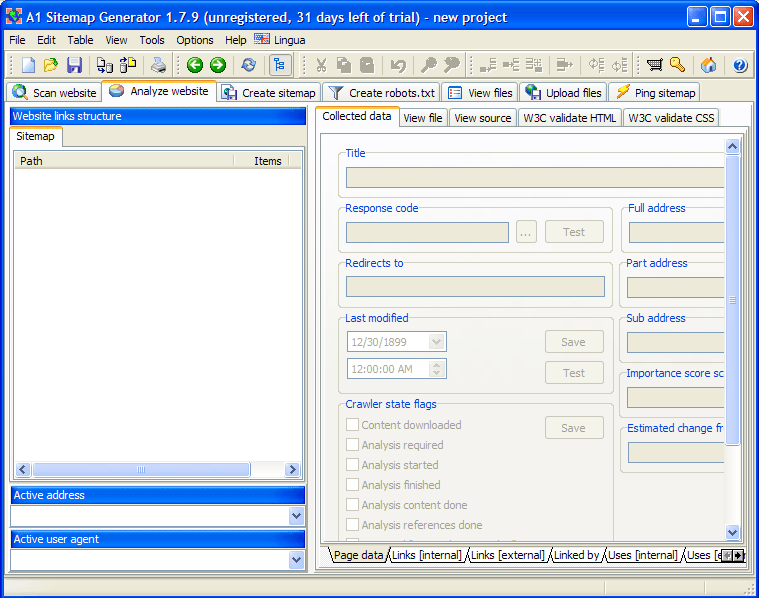Toggle the Analysis started checkbox
This screenshot has width=759, height=598.
[x=352, y=465]
